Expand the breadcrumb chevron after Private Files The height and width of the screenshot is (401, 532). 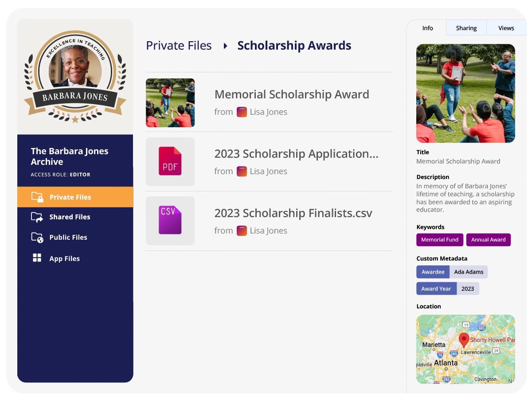(x=225, y=46)
